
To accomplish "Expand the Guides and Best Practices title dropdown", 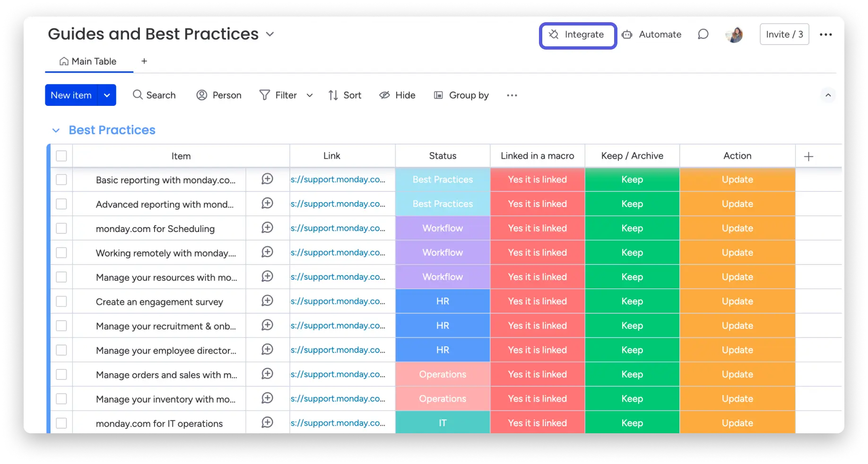I will click(270, 34).
